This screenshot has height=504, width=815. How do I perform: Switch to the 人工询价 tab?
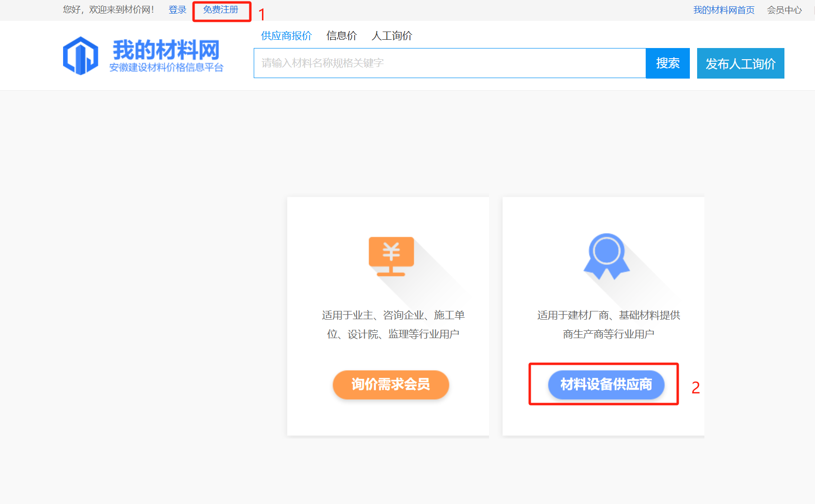tap(391, 36)
